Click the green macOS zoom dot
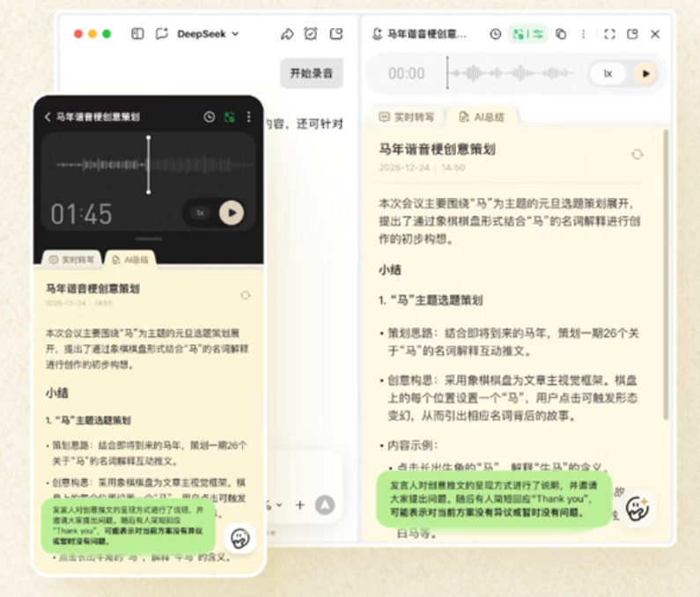 107,34
